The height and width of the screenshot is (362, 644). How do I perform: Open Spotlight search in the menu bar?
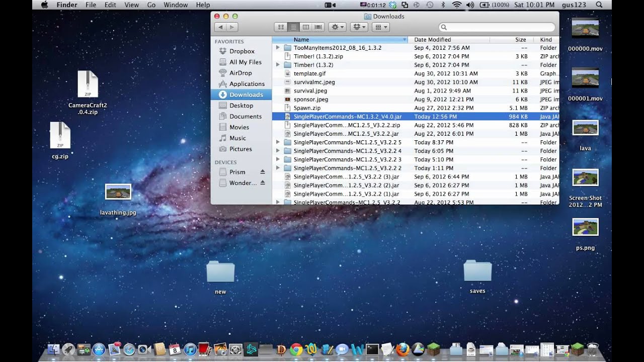point(599,5)
